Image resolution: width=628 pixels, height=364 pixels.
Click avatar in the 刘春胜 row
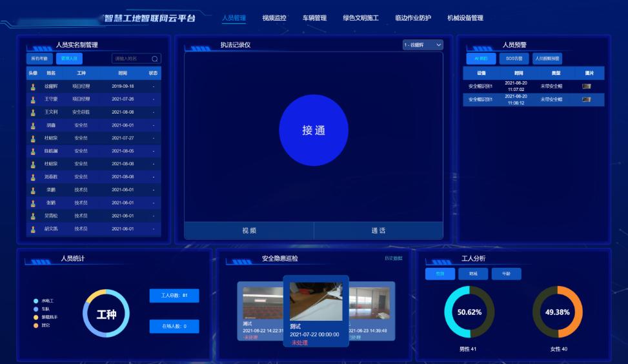tap(33, 177)
